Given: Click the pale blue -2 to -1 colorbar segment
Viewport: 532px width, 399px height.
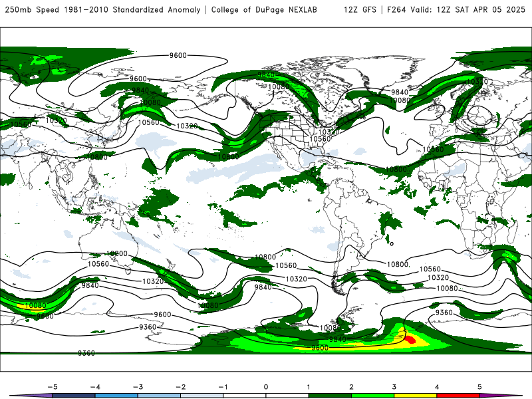Looking at the screenshot, I should coord(202,396).
